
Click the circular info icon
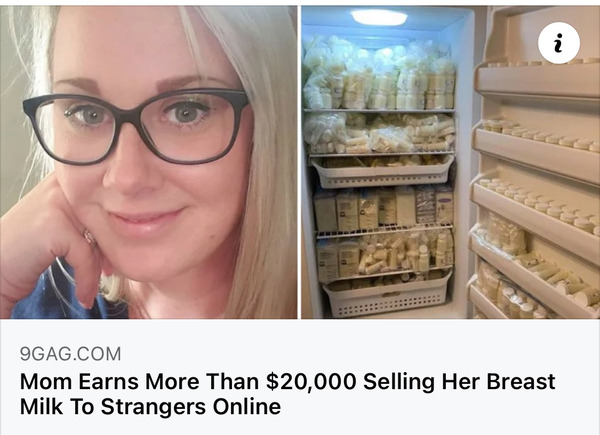[558, 42]
